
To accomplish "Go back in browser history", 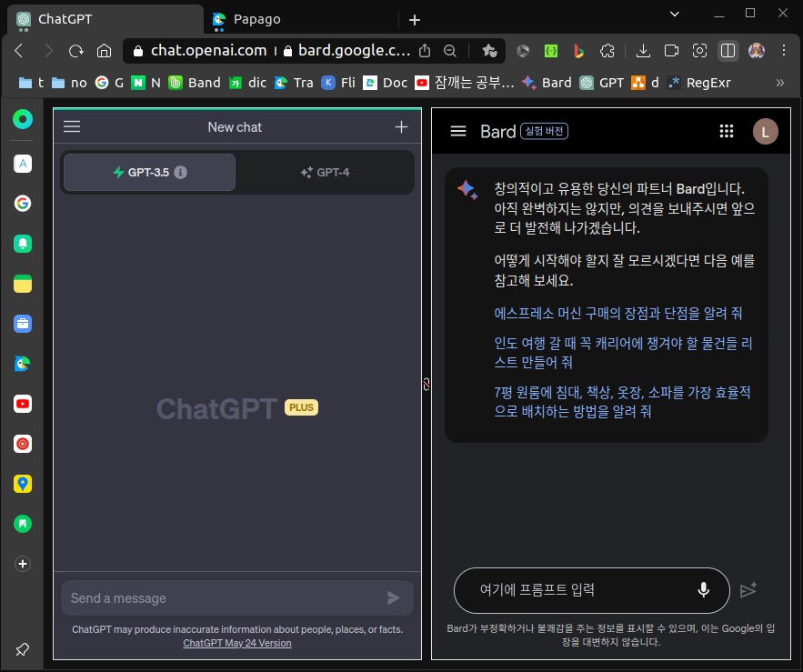I will [19, 51].
